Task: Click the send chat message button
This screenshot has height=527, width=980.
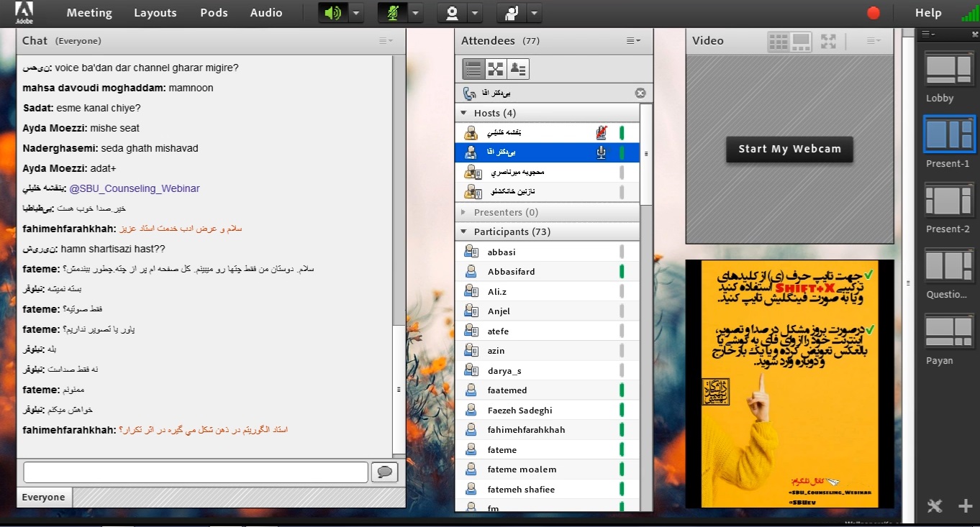Action: tap(384, 472)
